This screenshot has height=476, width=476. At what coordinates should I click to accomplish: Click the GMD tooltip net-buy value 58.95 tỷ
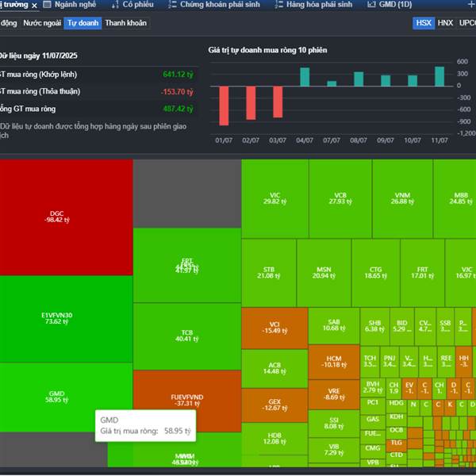point(177,431)
